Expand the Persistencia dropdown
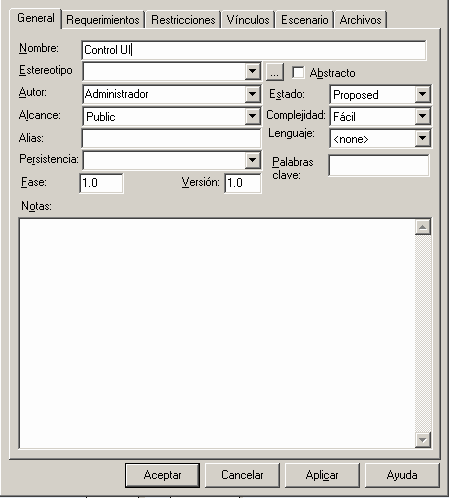The image size is (449, 498). pyautogui.click(x=252, y=160)
